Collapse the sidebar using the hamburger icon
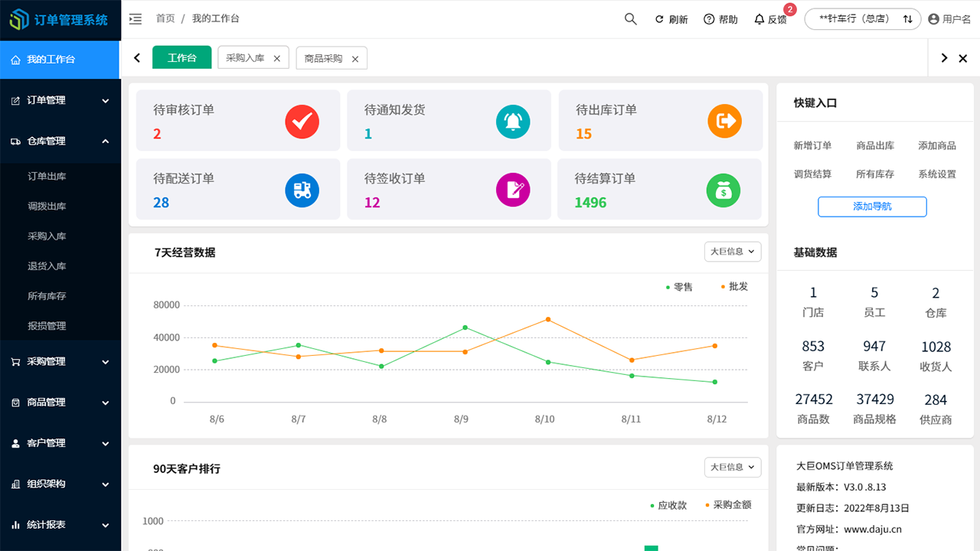The height and width of the screenshot is (551, 980). pyautogui.click(x=136, y=18)
